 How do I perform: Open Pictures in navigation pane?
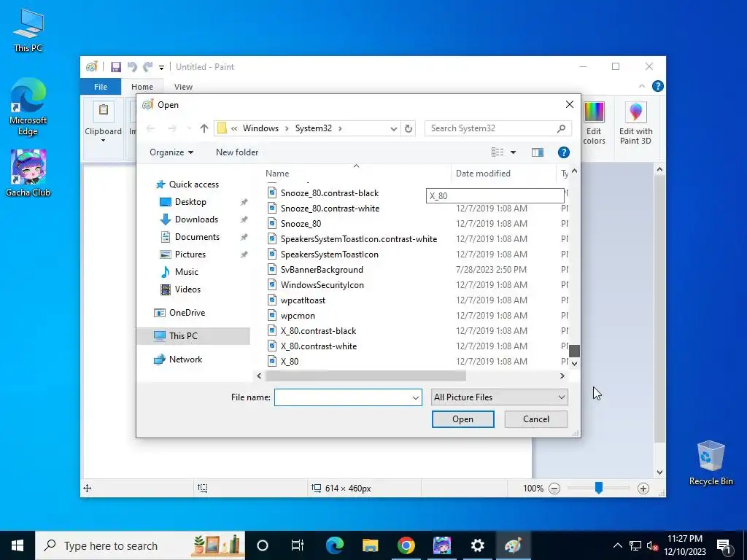[x=190, y=254]
